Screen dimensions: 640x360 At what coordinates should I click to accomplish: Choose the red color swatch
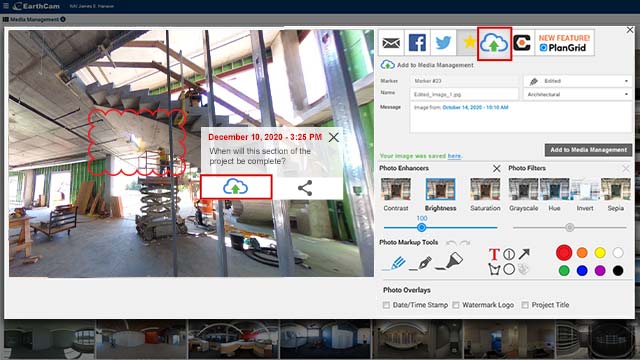click(564, 253)
